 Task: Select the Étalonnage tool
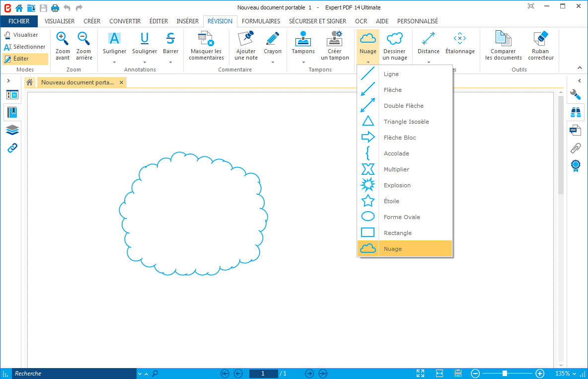pos(460,39)
